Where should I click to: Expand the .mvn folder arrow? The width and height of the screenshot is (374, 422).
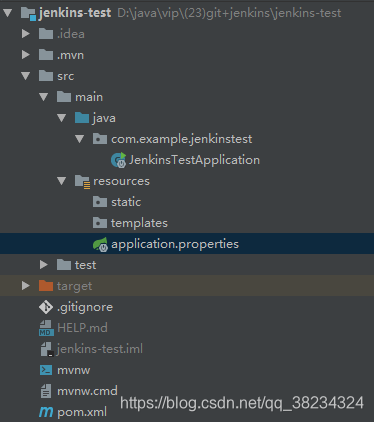click(26, 55)
